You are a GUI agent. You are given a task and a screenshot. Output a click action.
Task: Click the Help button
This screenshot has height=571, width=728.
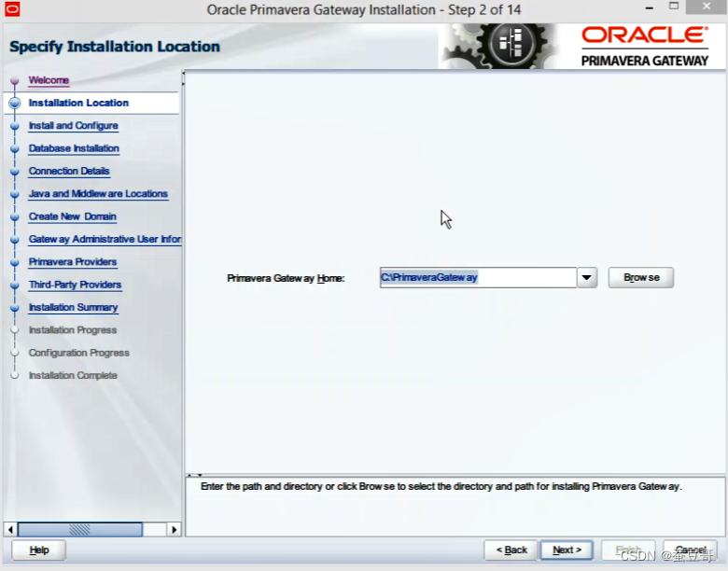click(38, 550)
